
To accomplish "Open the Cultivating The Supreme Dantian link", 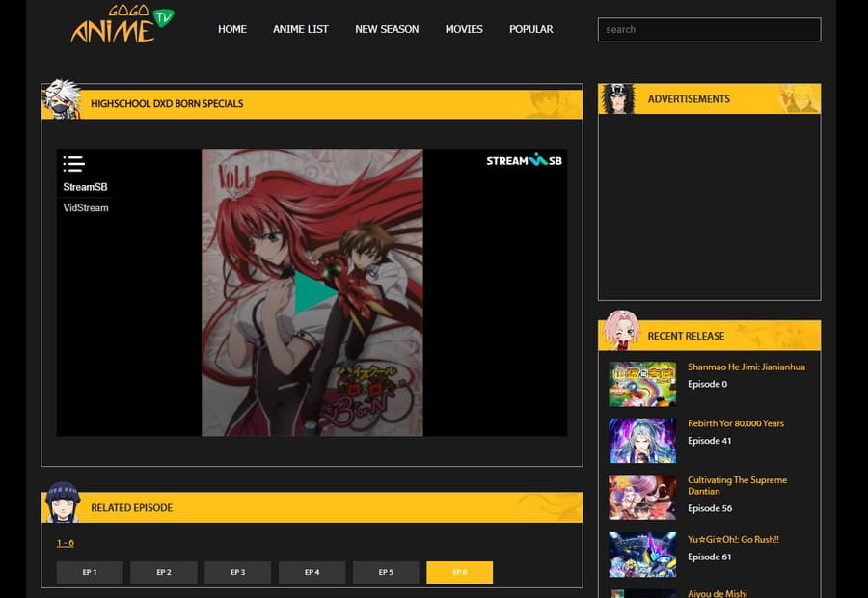I will point(737,485).
